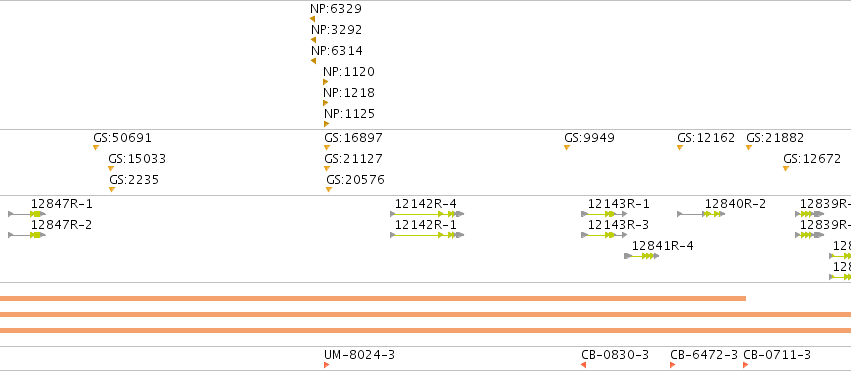Click the GS:21127 insertion marker
The height and width of the screenshot is (371, 851).
tap(327, 169)
